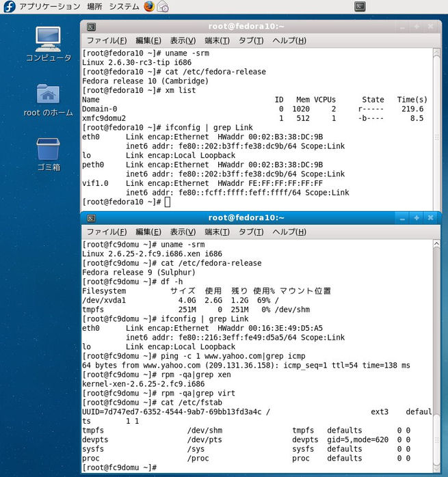Click the UUID=7d747ed7 fstab line
Viewport: 448px width, 477px height.
[x=256, y=412]
